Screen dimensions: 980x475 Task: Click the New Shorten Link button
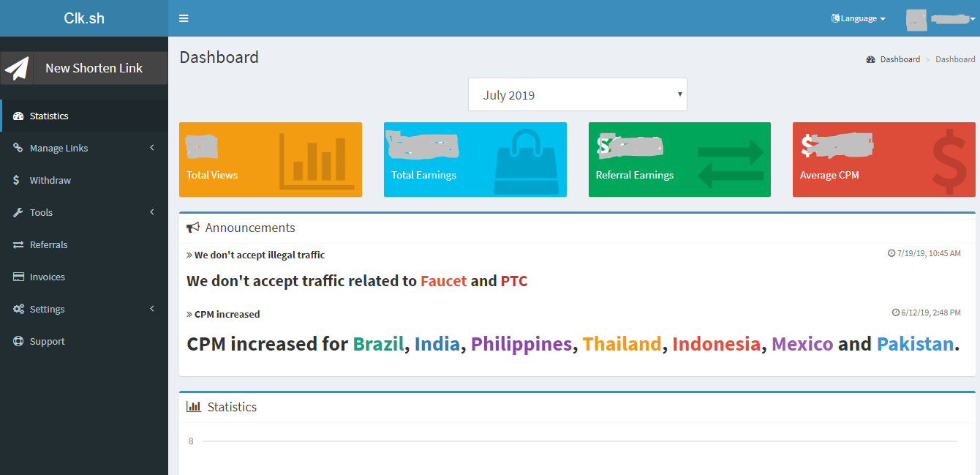(84, 68)
